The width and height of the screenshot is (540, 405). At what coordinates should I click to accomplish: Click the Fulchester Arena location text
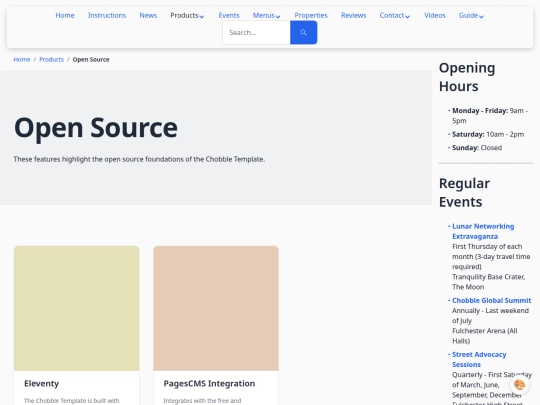[x=485, y=336]
